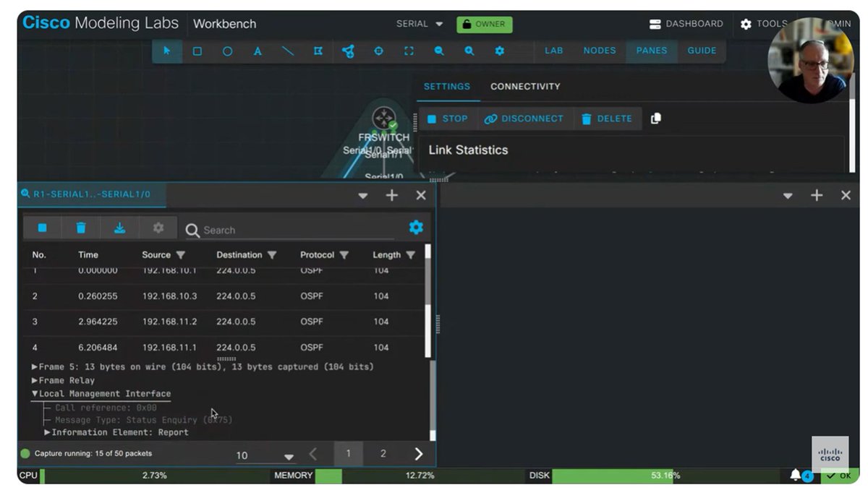Click the add-link node graph icon

348,51
